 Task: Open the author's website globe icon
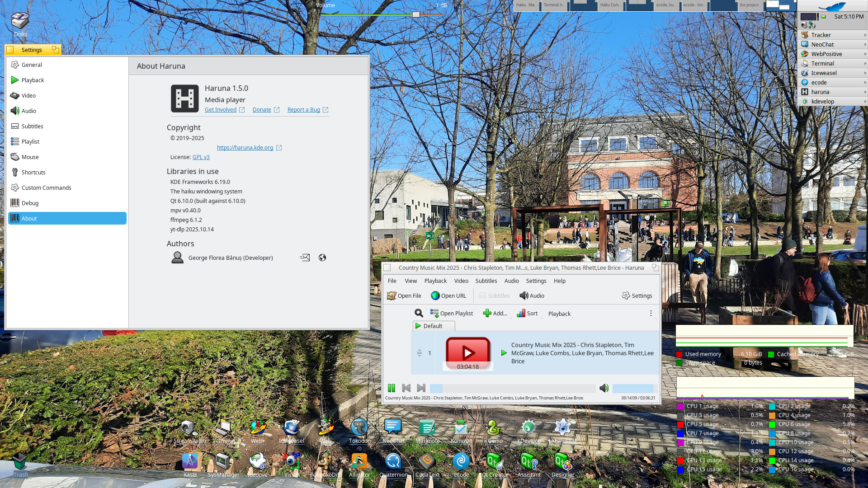tap(322, 258)
